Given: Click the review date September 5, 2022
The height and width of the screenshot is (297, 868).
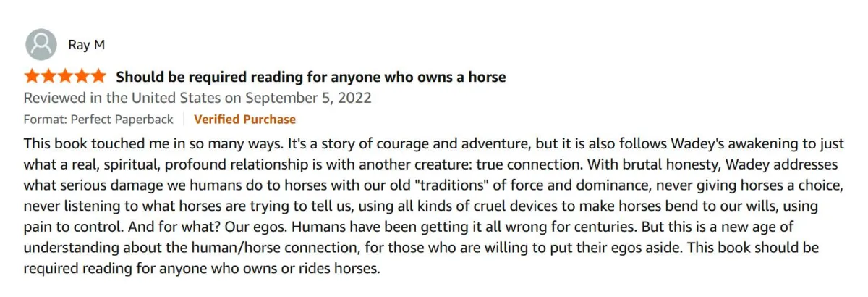Looking at the screenshot, I should (x=308, y=98).
